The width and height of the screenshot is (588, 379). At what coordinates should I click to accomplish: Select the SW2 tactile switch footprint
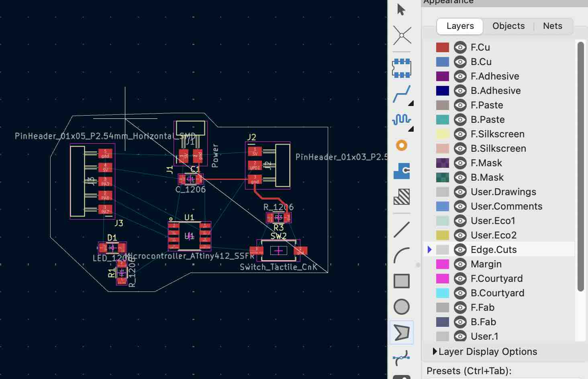(278, 251)
